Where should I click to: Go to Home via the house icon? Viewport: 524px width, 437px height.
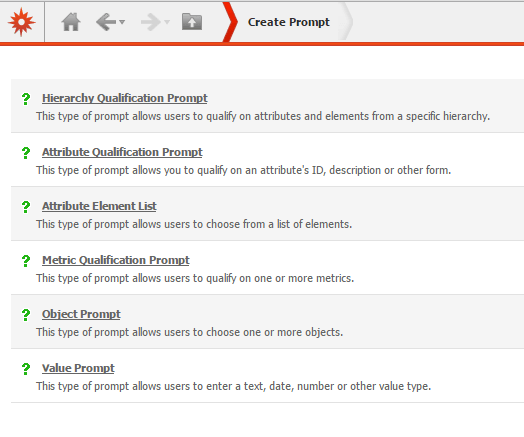(x=71, y=22)
